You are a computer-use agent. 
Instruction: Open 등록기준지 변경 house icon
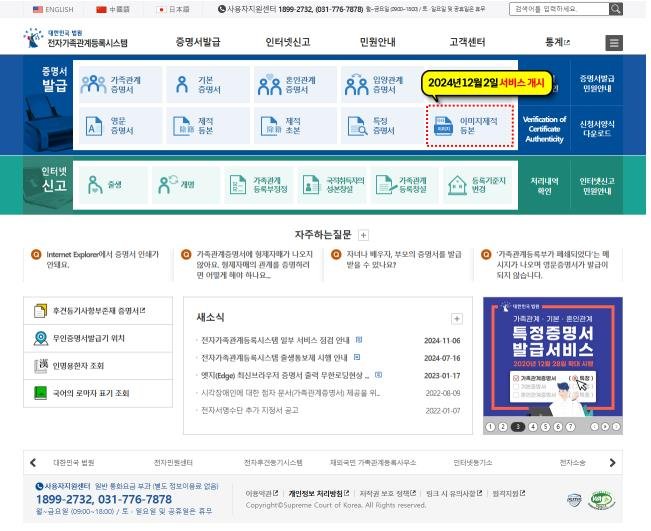pyautogui.click(x=458, y=185)
